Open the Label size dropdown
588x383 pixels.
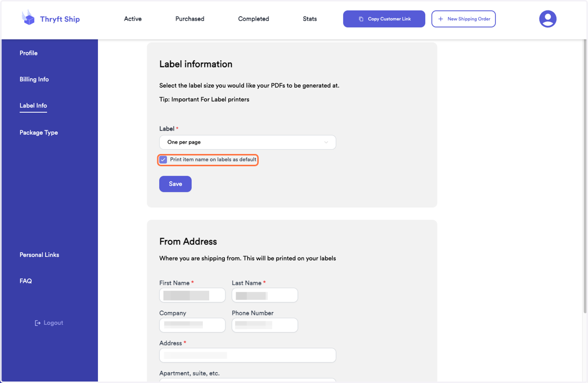(x=247, y=142)
